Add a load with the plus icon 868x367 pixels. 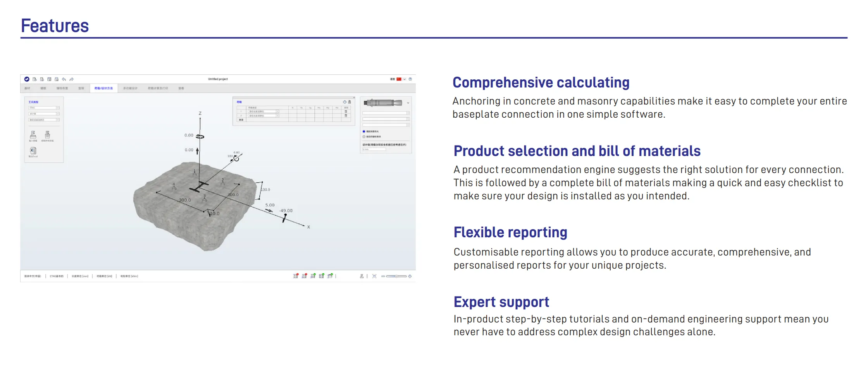click(x=344, y=102)
